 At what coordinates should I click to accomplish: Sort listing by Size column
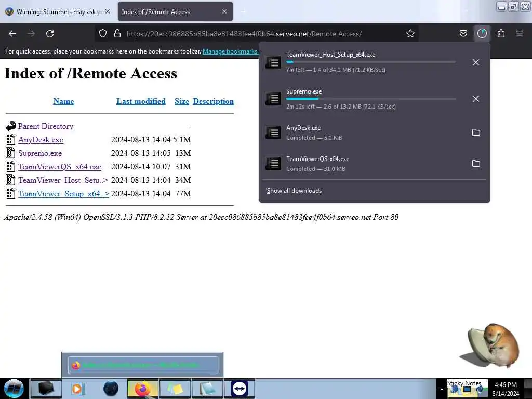[181, 101]
